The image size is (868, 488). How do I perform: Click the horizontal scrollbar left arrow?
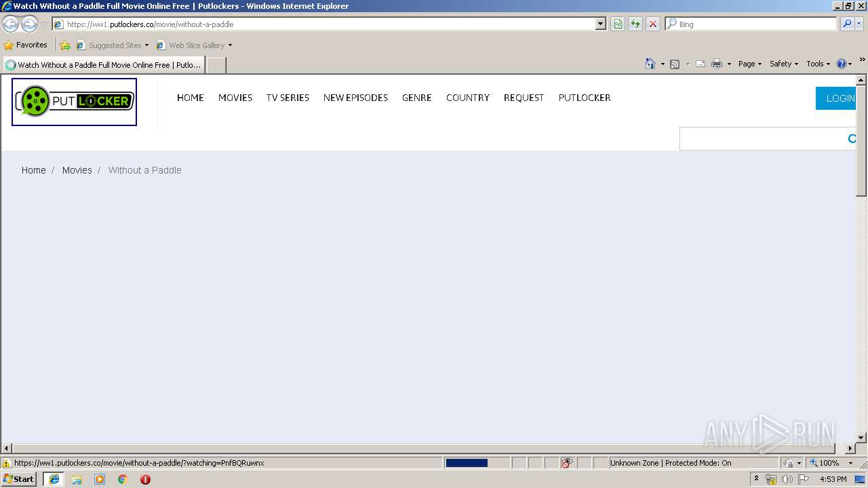coord(7,448)
